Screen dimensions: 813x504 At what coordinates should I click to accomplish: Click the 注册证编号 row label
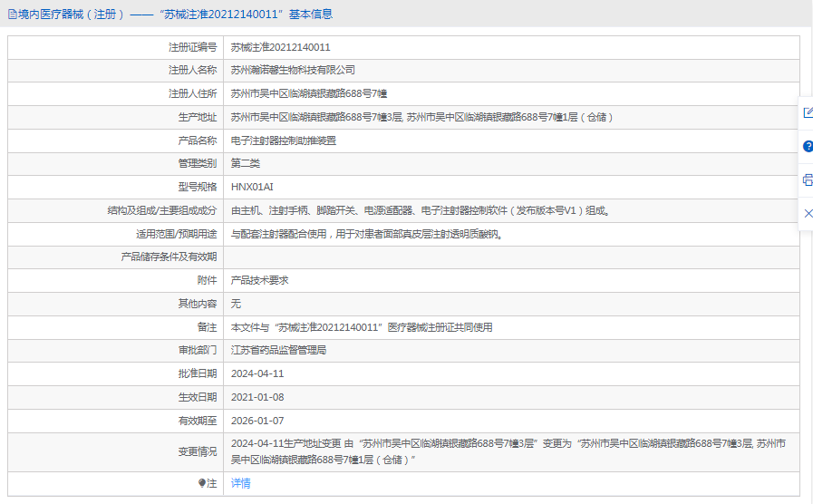point(192,47)
